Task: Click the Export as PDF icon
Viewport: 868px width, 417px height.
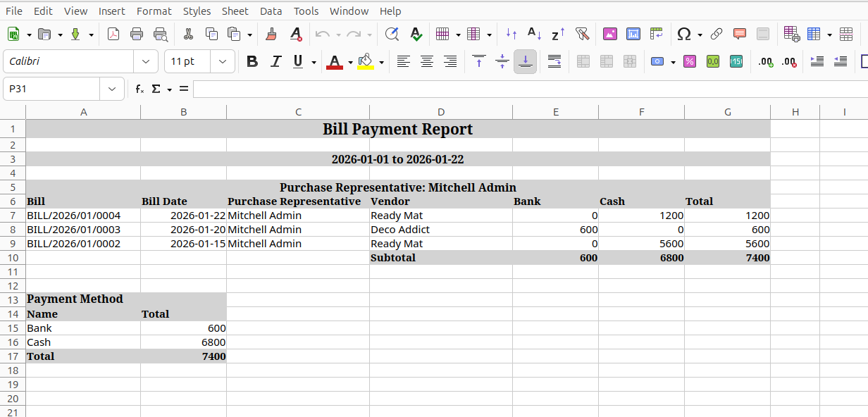Action: click(113, 34)
